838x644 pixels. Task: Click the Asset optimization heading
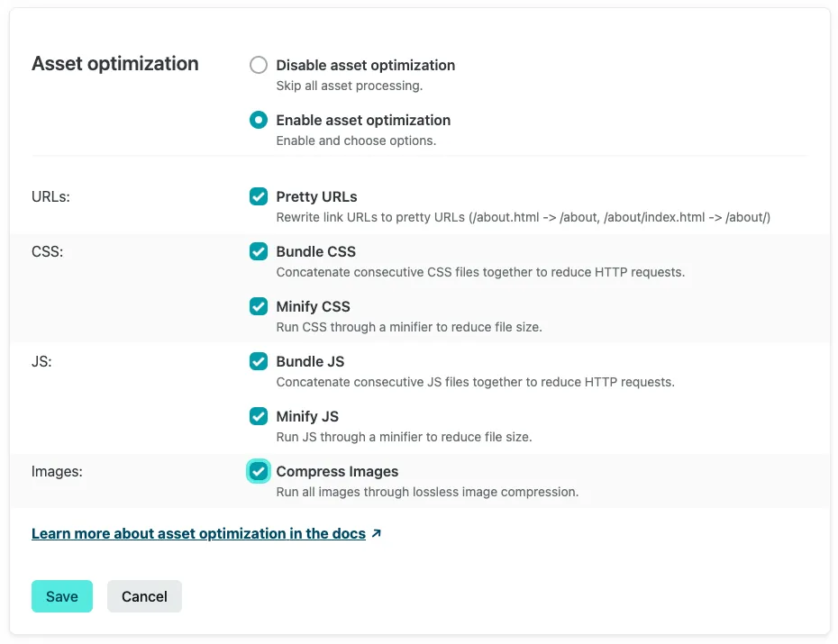coord(115,64)
